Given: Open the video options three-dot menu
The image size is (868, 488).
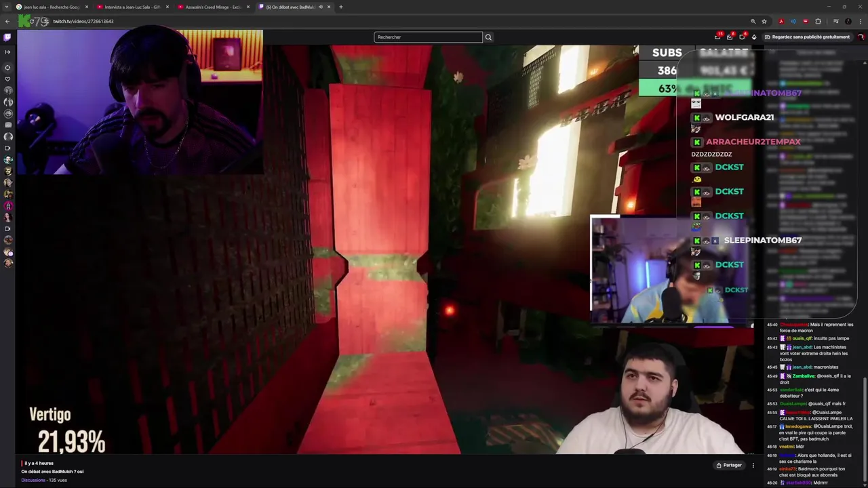Looking at the screenshot, I should (x=753, y=465).
